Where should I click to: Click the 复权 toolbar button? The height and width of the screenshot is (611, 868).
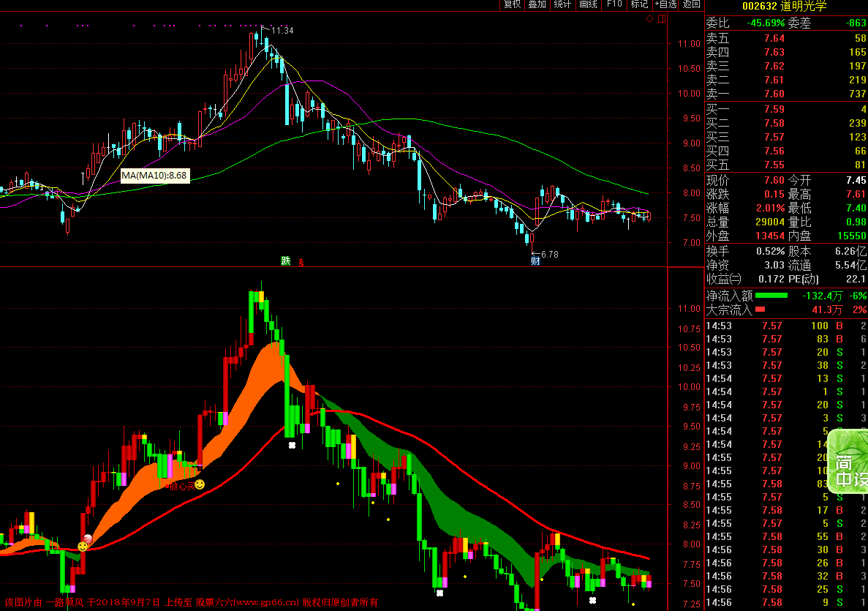pos(512,4)
